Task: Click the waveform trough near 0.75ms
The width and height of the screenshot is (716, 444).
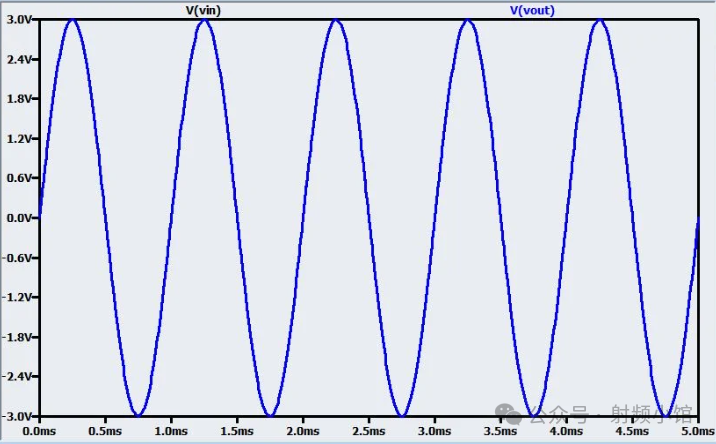Action: (x=138, y=414)
